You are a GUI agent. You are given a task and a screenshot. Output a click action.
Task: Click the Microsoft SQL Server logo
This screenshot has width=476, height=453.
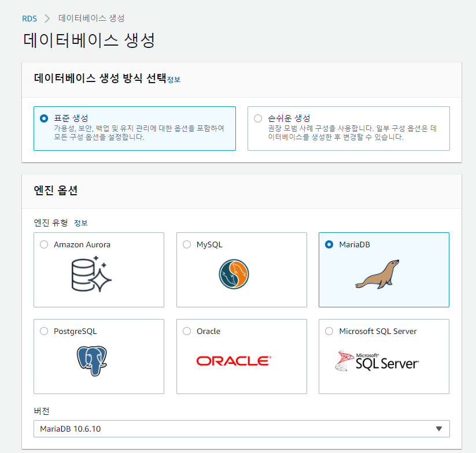[377, 361]
